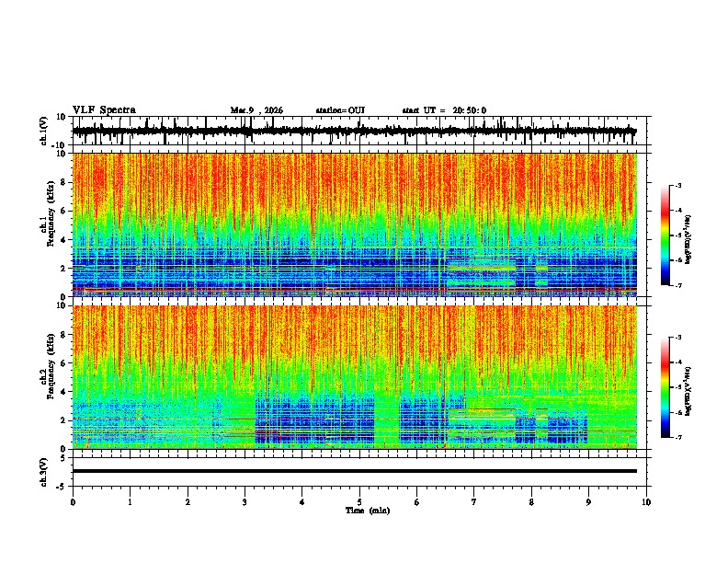Click time axis tick label "9"
Image resolution: width=728 pixels, height=563 pixels.
pyautogui.click(x=588, y=502)
